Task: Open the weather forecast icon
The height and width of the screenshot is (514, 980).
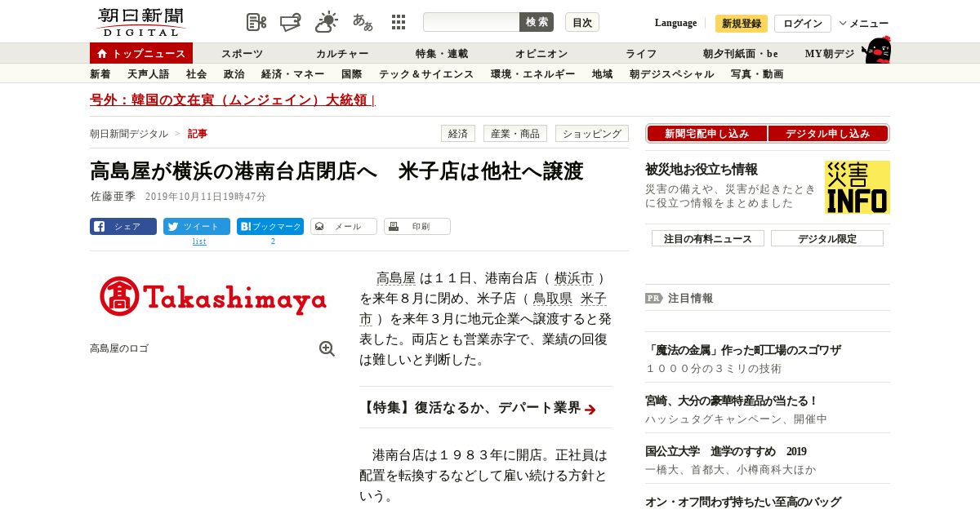Action: point(327,22)
